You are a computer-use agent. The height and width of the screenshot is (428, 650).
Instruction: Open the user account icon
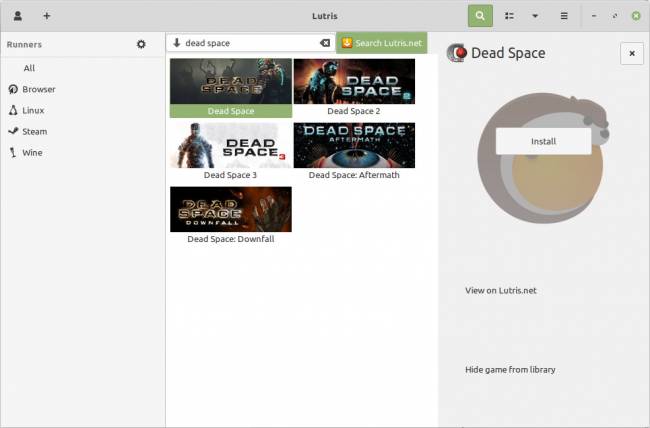pos(17,16)
